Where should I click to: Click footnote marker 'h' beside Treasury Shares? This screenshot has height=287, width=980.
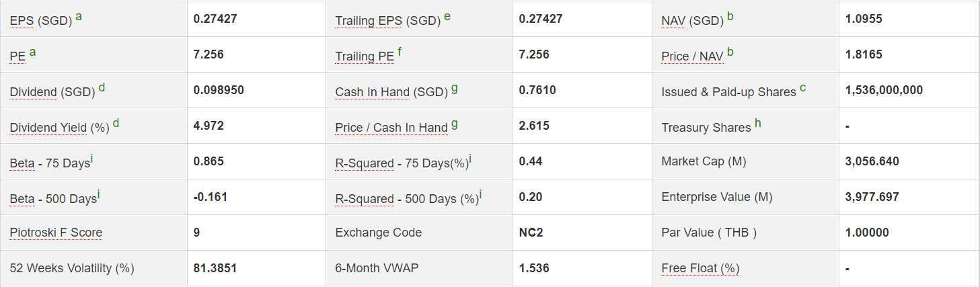(x=758, y=124)
